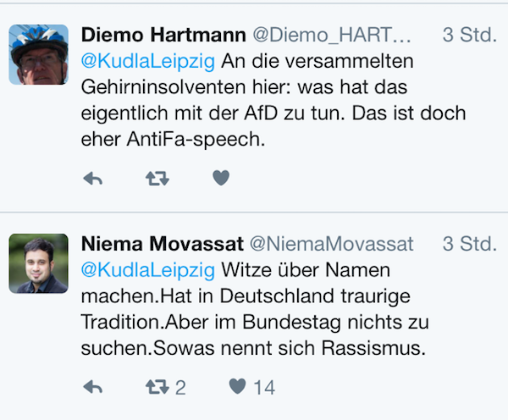This screenshot has width=508, height=420.
Task: Click the Niema Movassat display name
Action: 163,244
